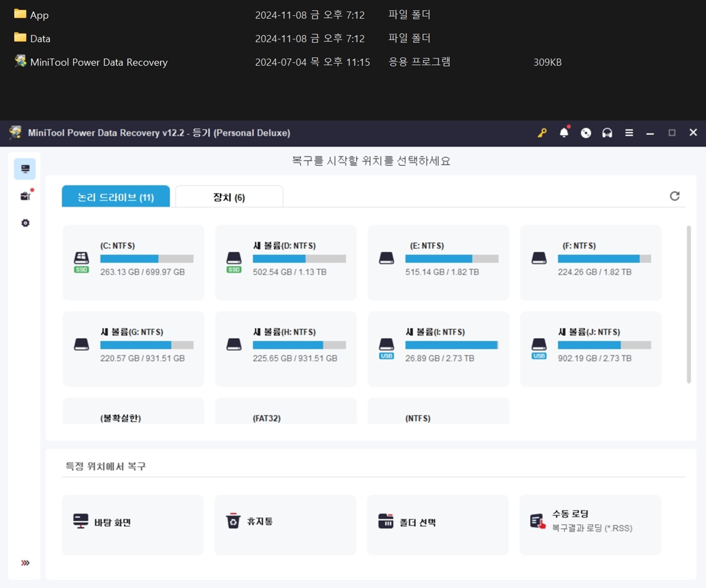Screen dimensions: 706x588
Task: Click the C: drive usage bar
Action: (147, 259)
